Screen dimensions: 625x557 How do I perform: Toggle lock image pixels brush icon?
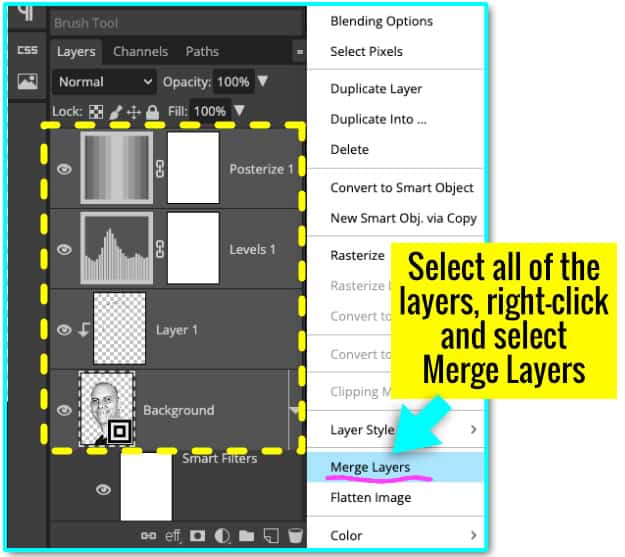pos(116,112)
